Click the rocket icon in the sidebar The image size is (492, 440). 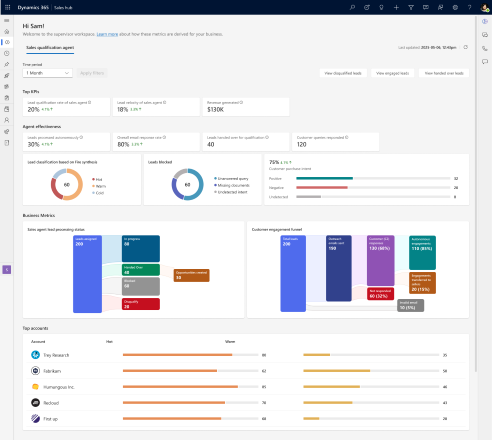tap(7, 76)
